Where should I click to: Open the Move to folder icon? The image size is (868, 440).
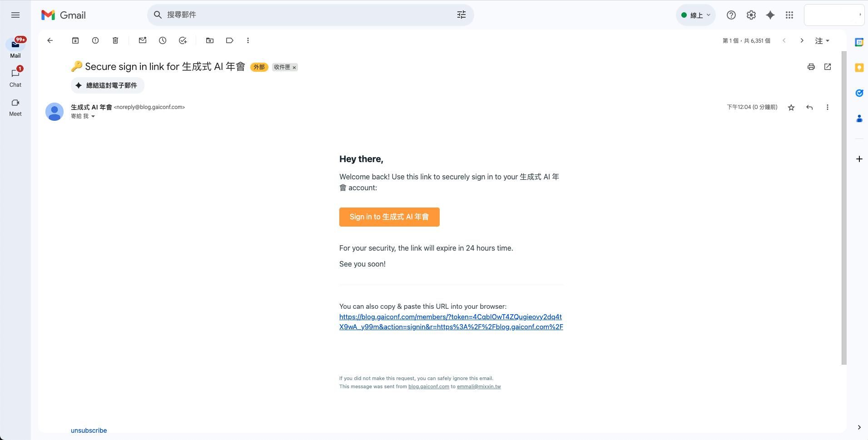pyautogui.click(x=210, y=40)
